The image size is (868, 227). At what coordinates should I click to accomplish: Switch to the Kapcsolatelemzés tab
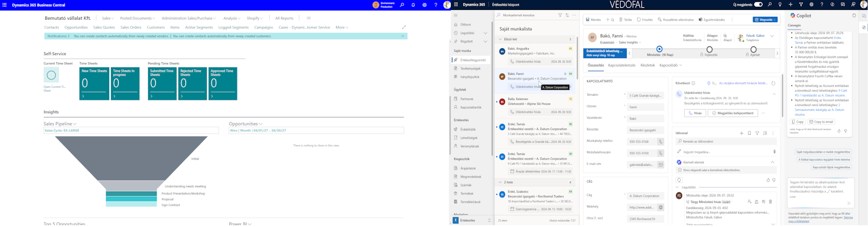[621, 66]
